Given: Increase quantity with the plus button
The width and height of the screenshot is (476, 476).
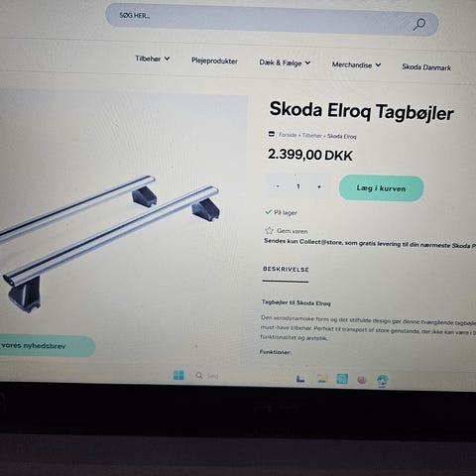Looking at the screenshot, I should 319,186.
